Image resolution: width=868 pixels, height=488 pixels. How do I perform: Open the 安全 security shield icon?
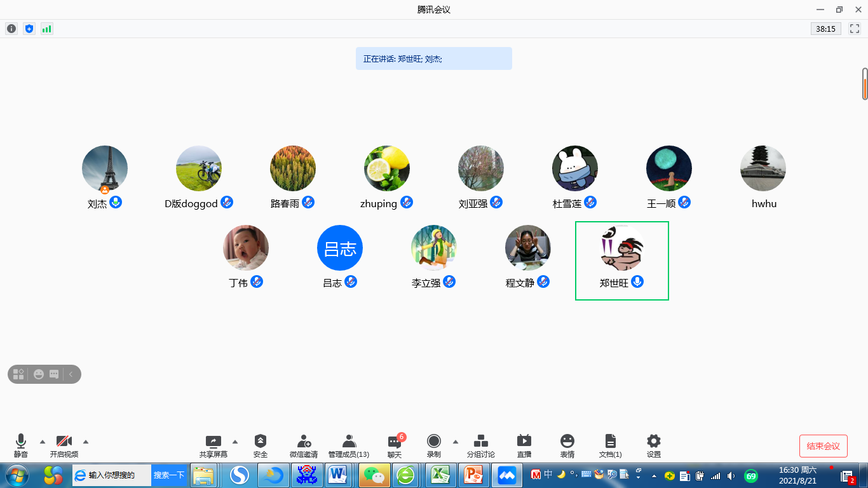(x=261, y=442)
